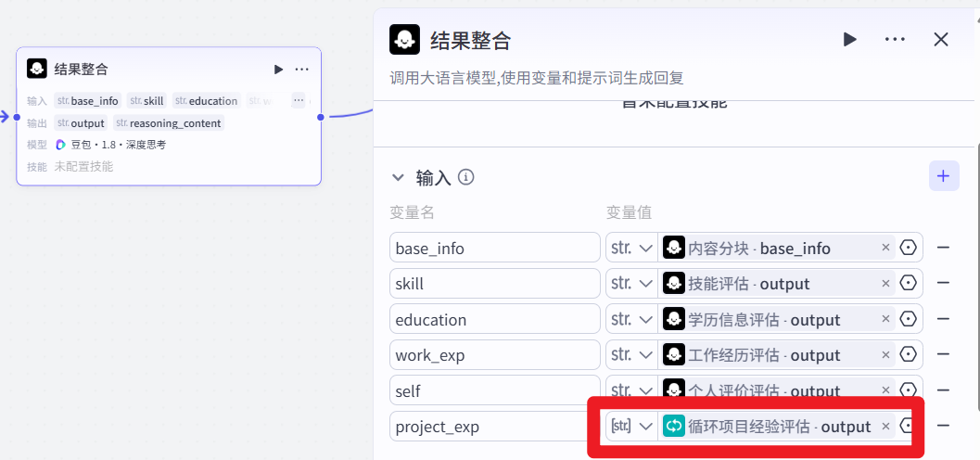The image size is (980, 460).
Task: Open the str type dropdown for self
Action: point(632,390)
